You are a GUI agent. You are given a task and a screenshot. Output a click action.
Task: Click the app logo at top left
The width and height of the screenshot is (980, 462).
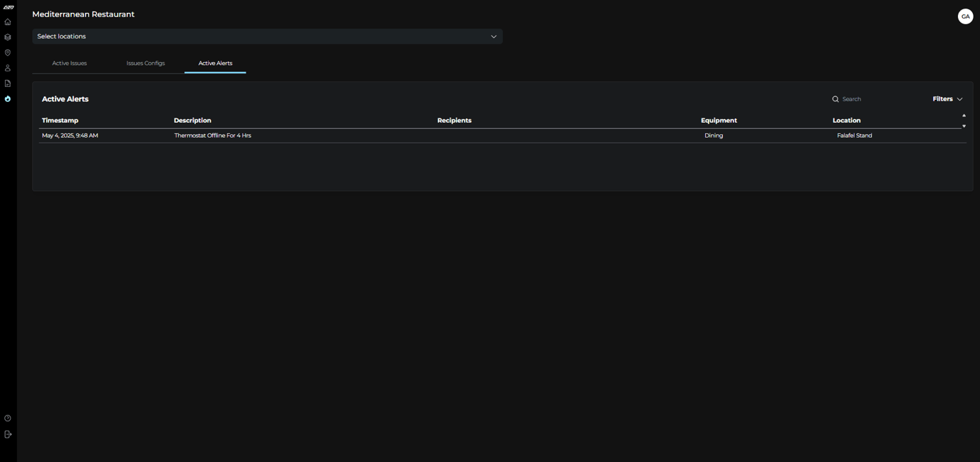pyautogui.click(x=9, y=7)
